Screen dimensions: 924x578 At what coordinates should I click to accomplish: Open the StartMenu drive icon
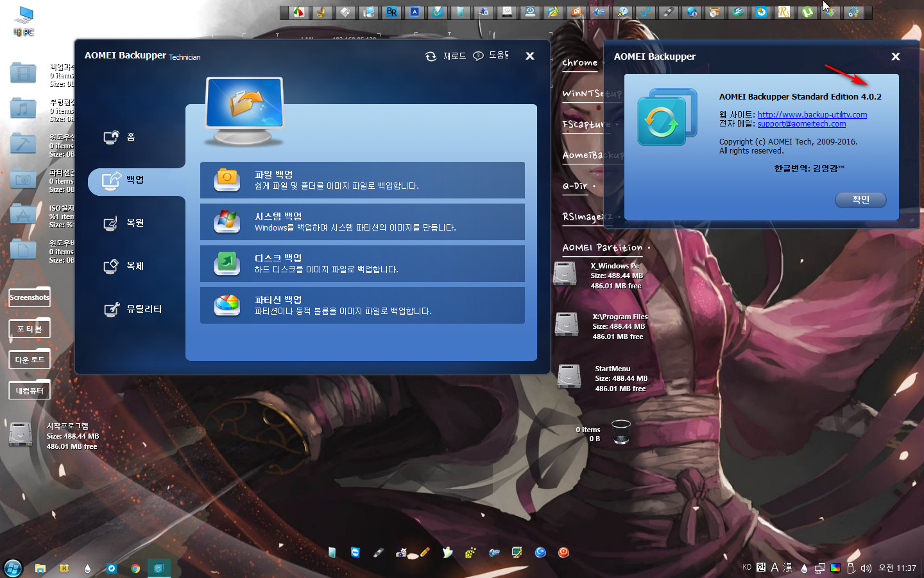click(569, 376)
